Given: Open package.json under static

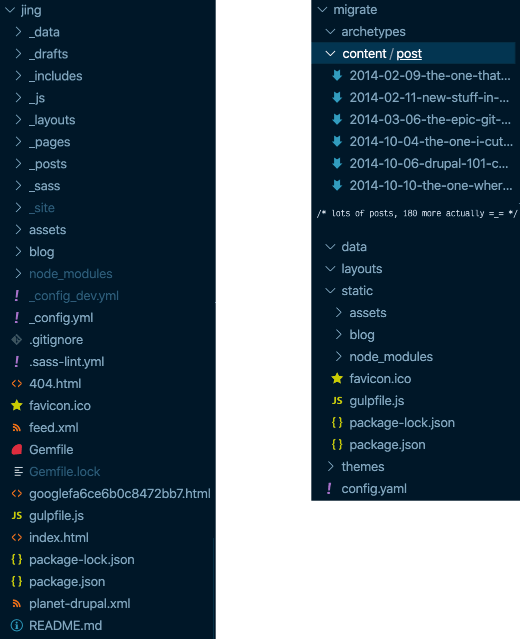Looking at the screenshot, I should tap(387, 445).
